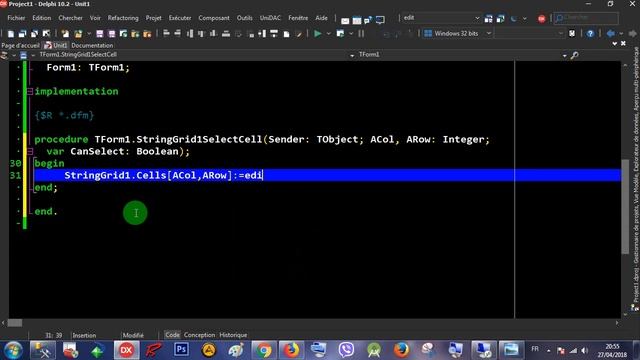The width and height of the screenshot is (640, 360).
Task: Open the Projet menu
Action: 153,18
